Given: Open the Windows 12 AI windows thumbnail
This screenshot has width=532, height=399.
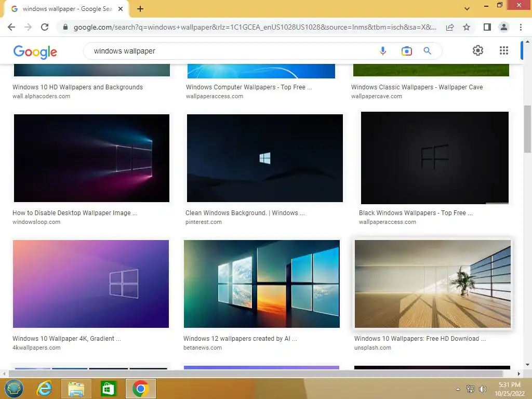Looking at the screenshot, I should click(x=262, y=284).
